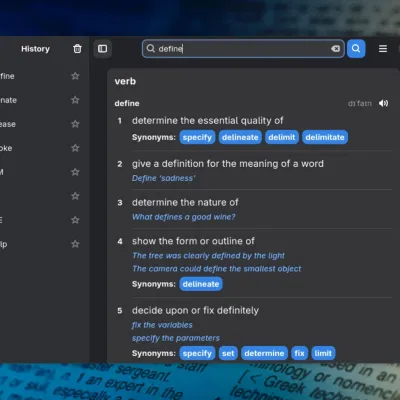Star the 'lp' history entry
The image size is (400, 400).
click(75, 244)
